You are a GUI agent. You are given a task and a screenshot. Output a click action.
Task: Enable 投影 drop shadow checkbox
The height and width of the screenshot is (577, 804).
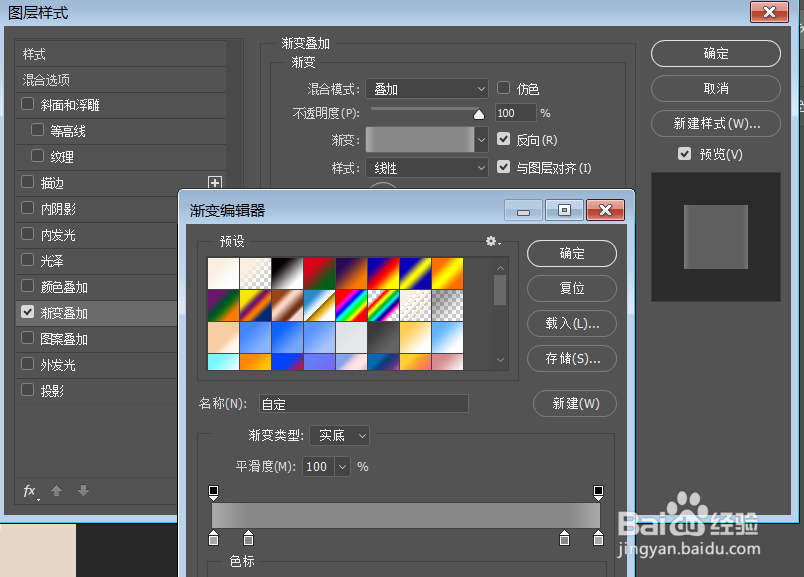pos(27,390)
